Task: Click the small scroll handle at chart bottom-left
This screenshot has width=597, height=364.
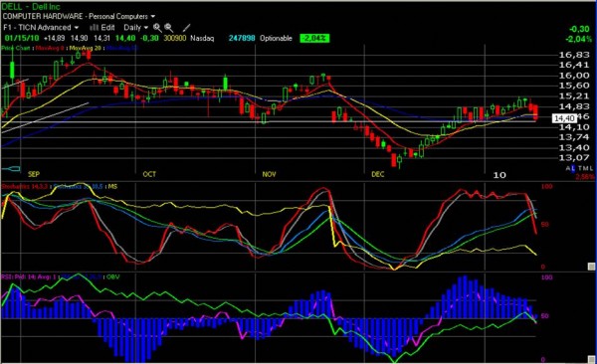Action: point(11,169)
